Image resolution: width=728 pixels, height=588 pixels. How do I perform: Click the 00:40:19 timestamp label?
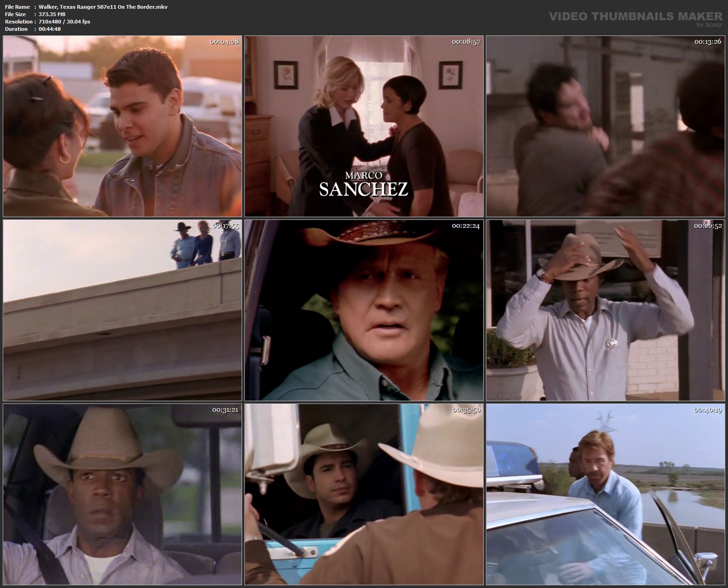pyautogui.click(x=708, y=410)
